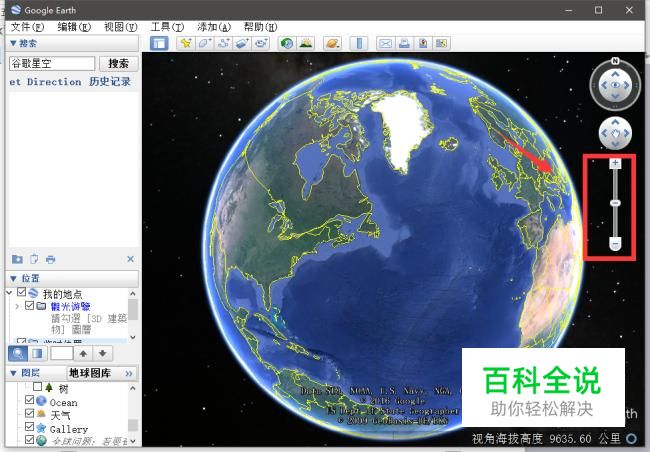
Task: Move right with the hand joystick arrow
Action: pyautogui.click(x=626, y=133)
